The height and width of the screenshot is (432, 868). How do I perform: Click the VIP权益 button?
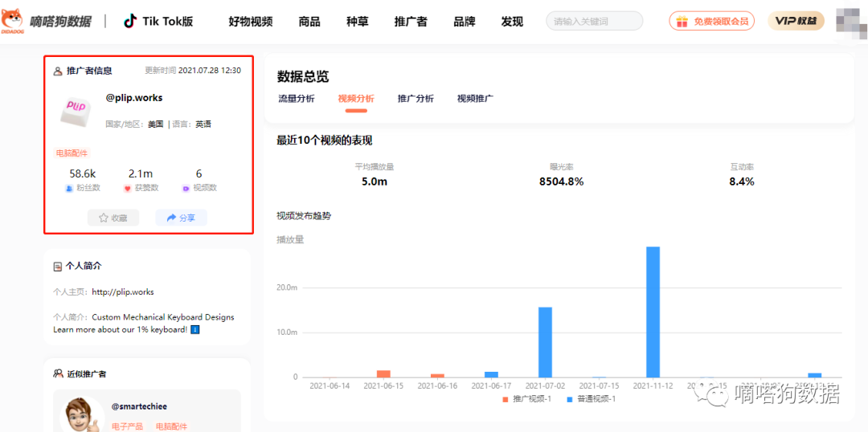click(796, 22)
